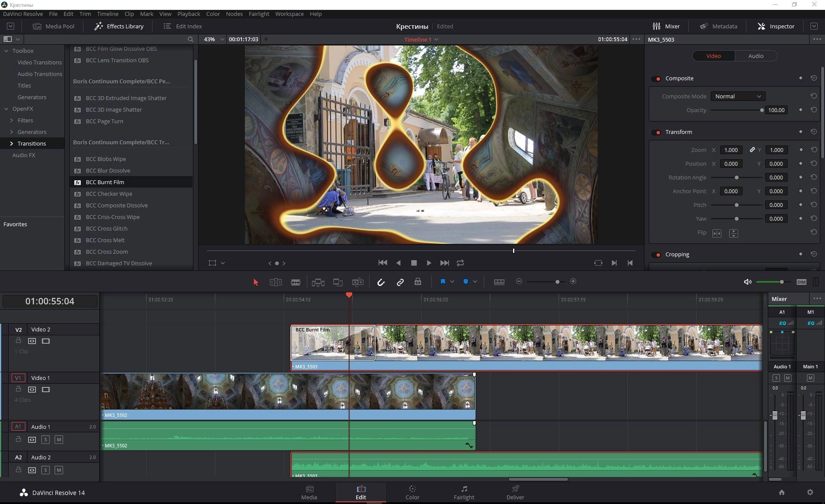Adjust the timeline zoom slider
Screen dimensions: 825x504
pyautogui.click(x=557, y=282)
